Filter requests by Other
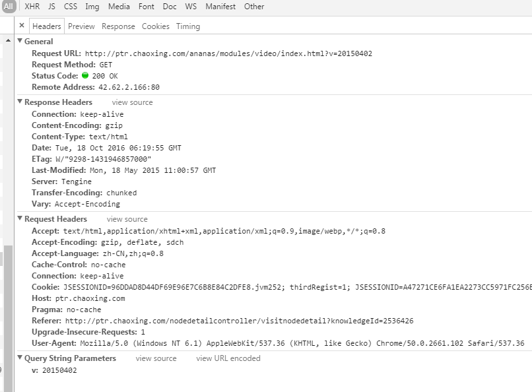The image size is (532, 392). point(254,7)
